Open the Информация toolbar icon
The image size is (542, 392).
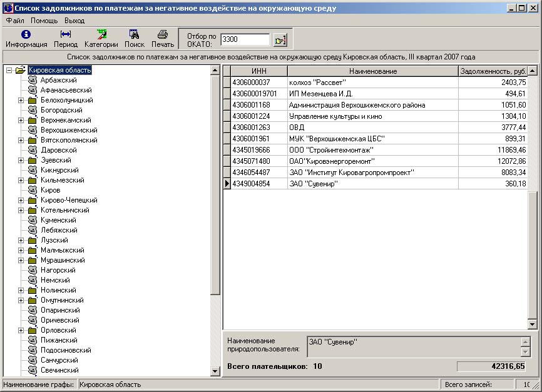[x=26, y=34]
